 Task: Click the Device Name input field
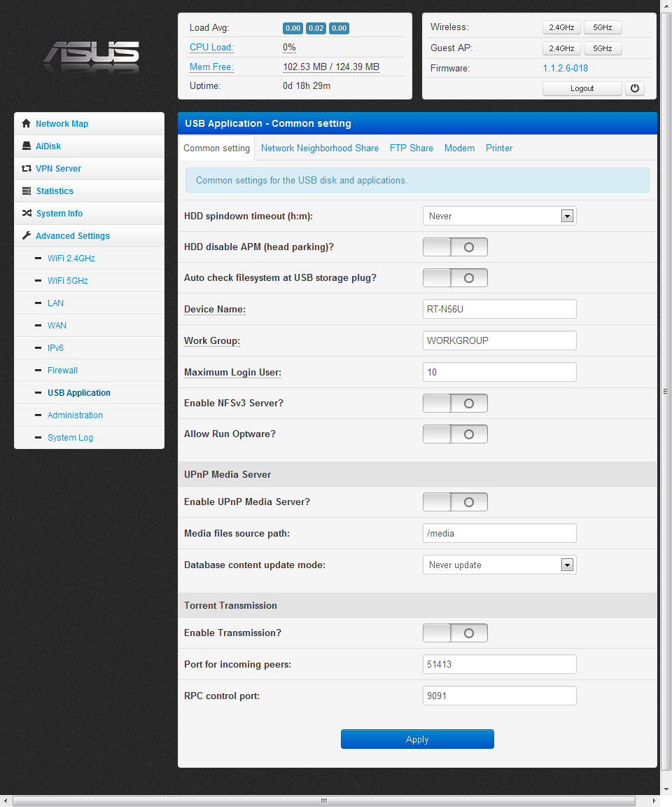(499, 309)
